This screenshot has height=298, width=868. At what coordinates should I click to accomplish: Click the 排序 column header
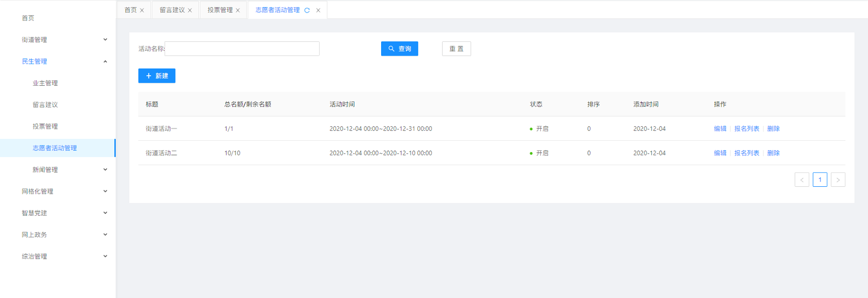[x=593, y=104]
